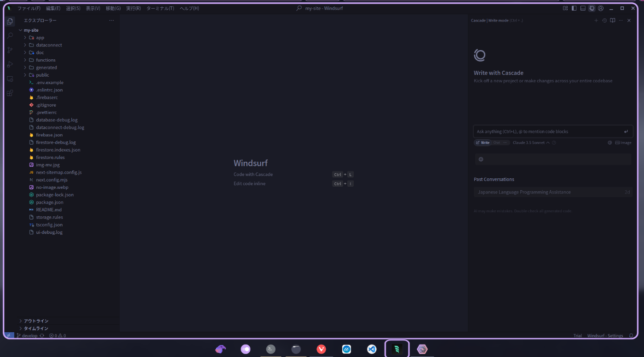This screenshot has height=357, width=644.
Task: Open the Extensions view in activity bar
Action: click(x=10, y=93)
